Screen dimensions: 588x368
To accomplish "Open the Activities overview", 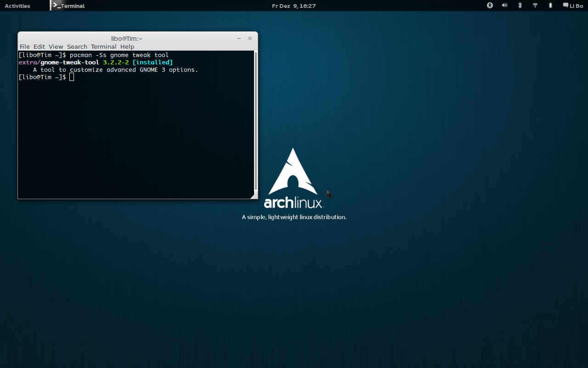I will click(x=17, y=6).
